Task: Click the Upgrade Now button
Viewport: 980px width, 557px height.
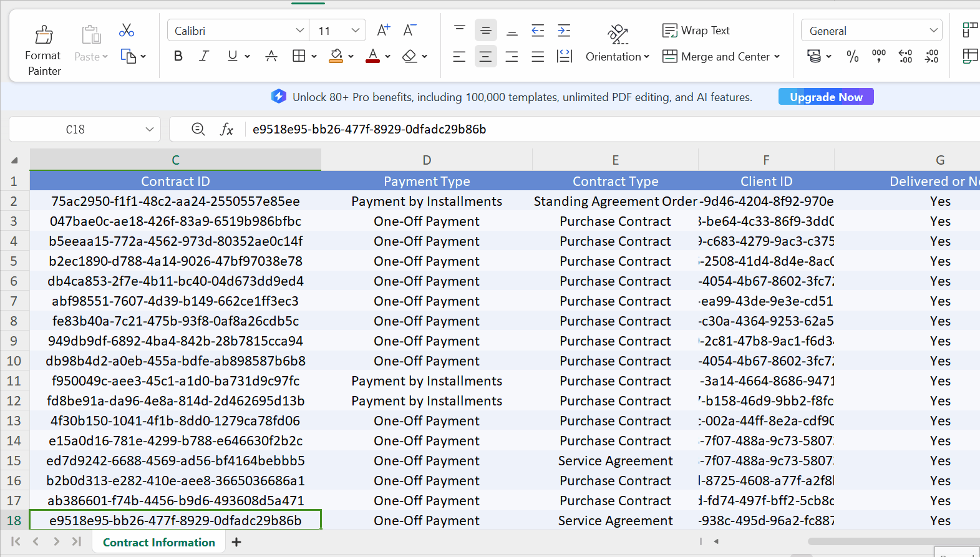Action: 825,97
